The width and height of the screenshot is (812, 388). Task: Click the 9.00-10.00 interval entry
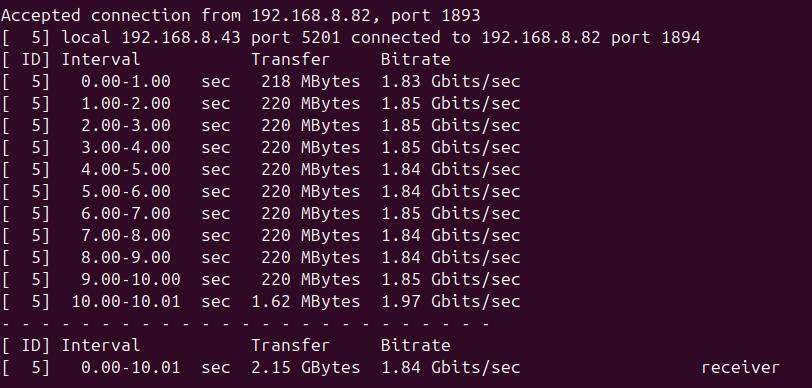[x=130, y=279]
